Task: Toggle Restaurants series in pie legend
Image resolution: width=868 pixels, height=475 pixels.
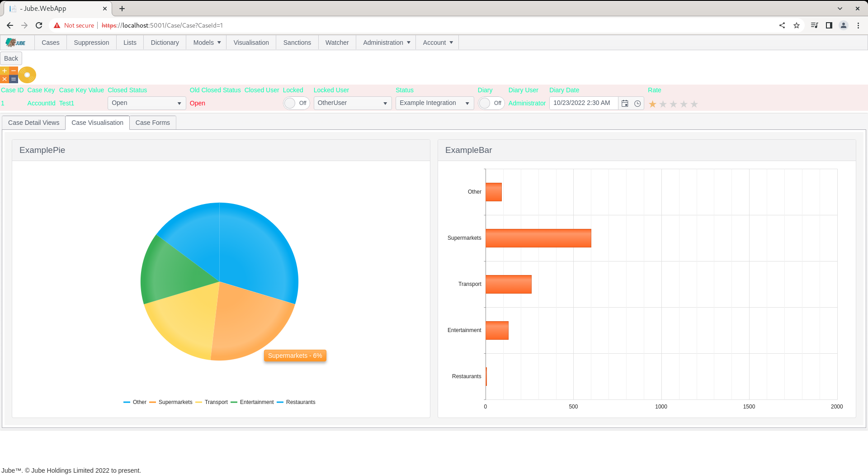Action: coord(296,402)
